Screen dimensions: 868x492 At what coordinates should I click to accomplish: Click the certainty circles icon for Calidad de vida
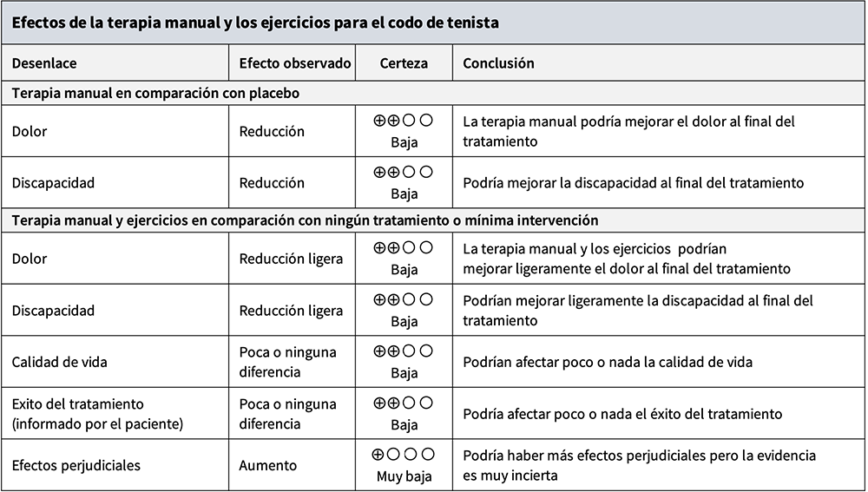(404, 351)
